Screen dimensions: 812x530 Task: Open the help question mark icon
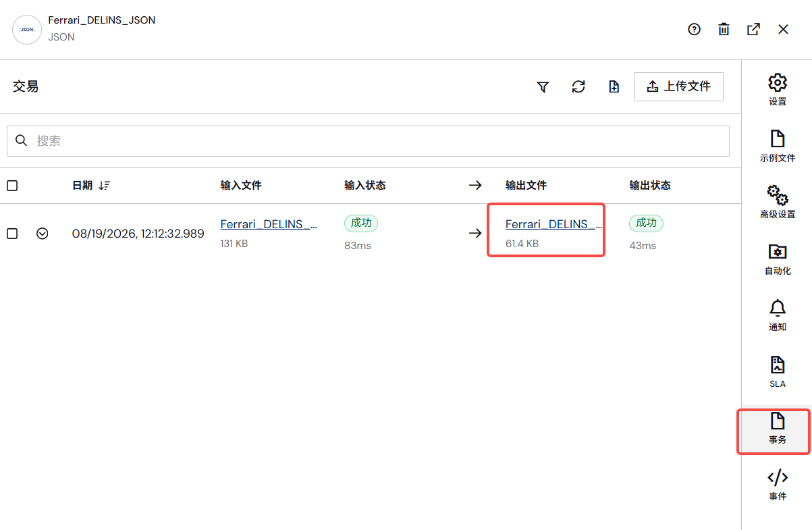(694, 29)
